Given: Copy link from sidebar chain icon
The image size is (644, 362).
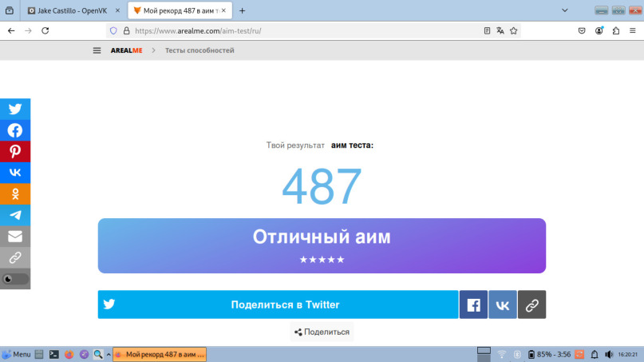Looking at the screenshot, I should (x=15, y=257).
